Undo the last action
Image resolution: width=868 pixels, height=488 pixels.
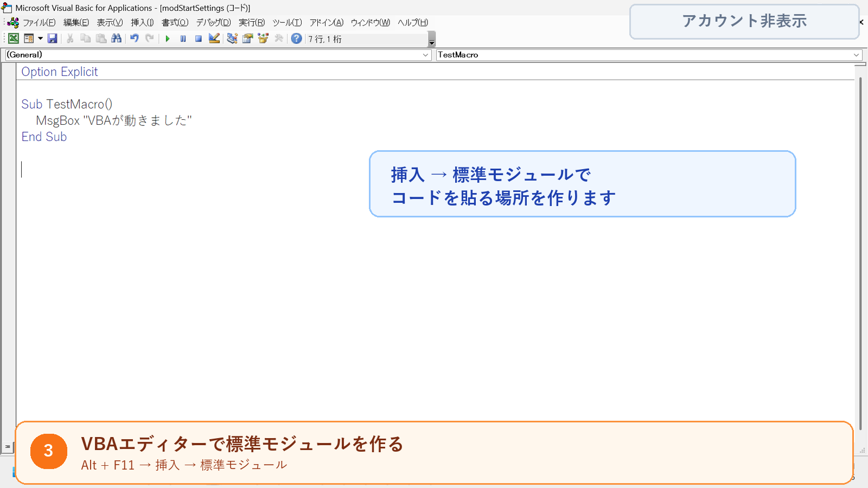coord(135,38)
